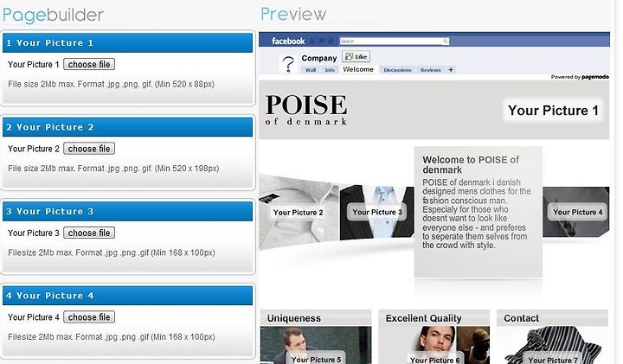The image size is (623, 364).
Task: Select the Welcome tab in preview
Action: tap(358, 69)
